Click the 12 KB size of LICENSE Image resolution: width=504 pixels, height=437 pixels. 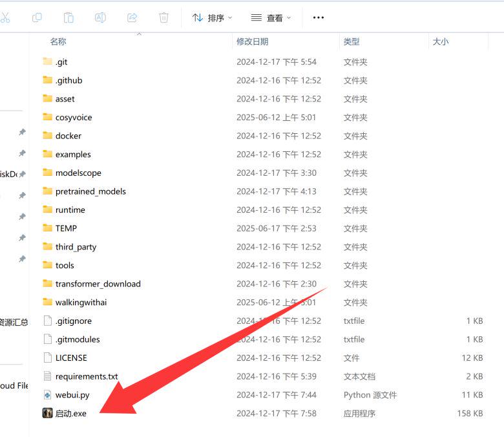[472, 358]
